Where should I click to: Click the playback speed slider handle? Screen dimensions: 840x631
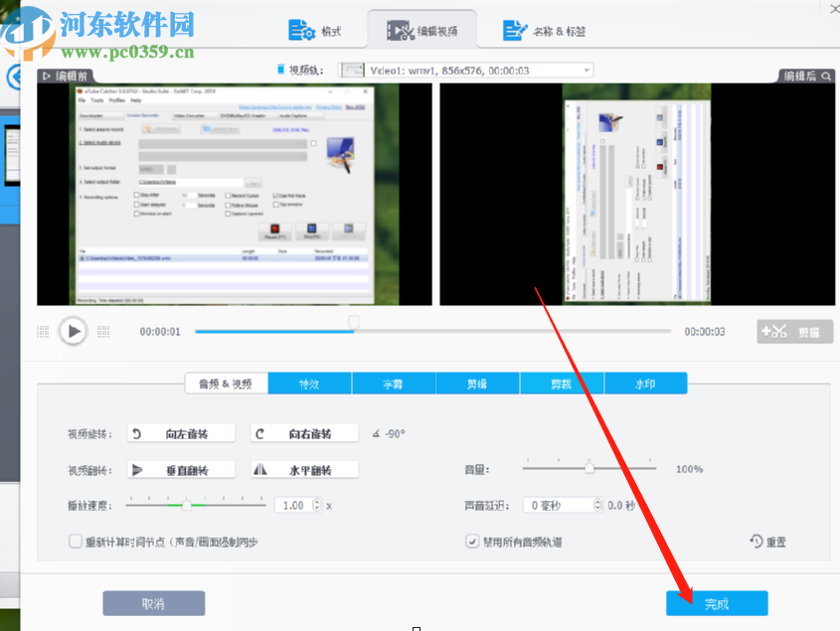point(187,505)
